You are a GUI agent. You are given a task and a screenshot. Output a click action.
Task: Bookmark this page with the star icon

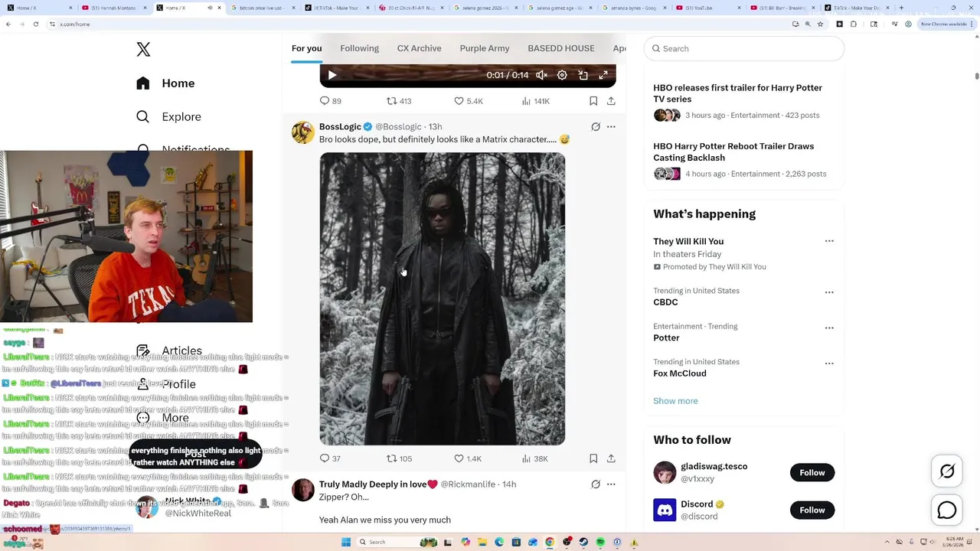coord(820,24)
